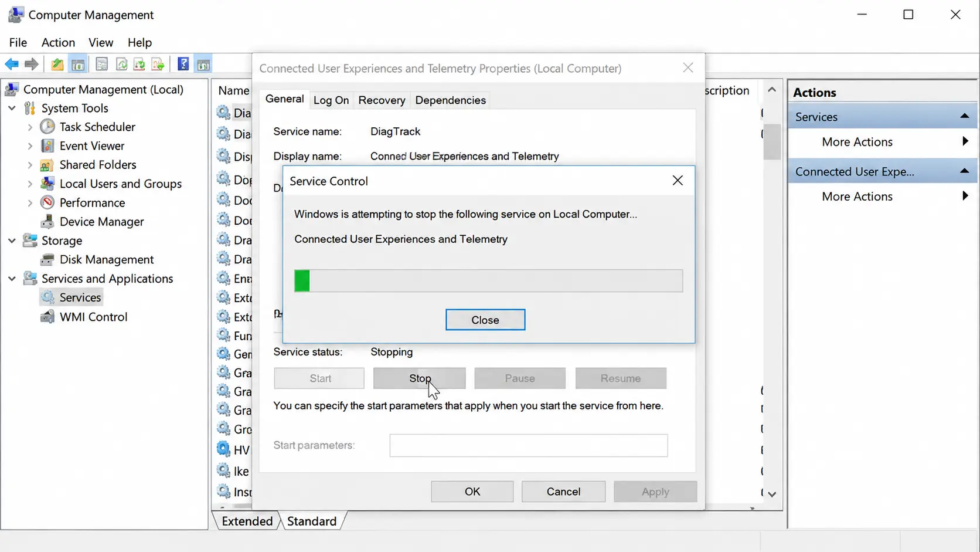The width and height of the screenshot is (980, 552).
Task: Switch to the Log On tab
Action: coord(331,100)
